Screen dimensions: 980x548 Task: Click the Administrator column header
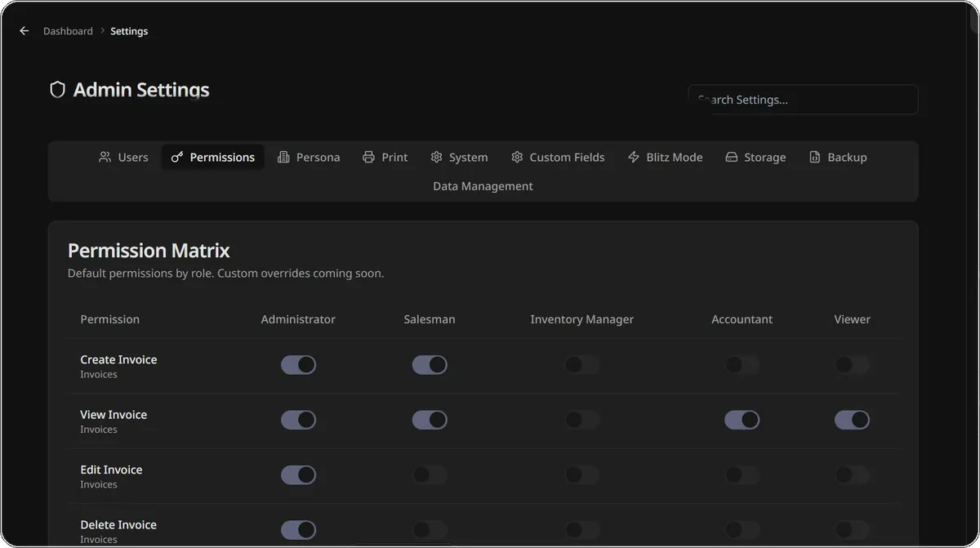coord(298,319)
